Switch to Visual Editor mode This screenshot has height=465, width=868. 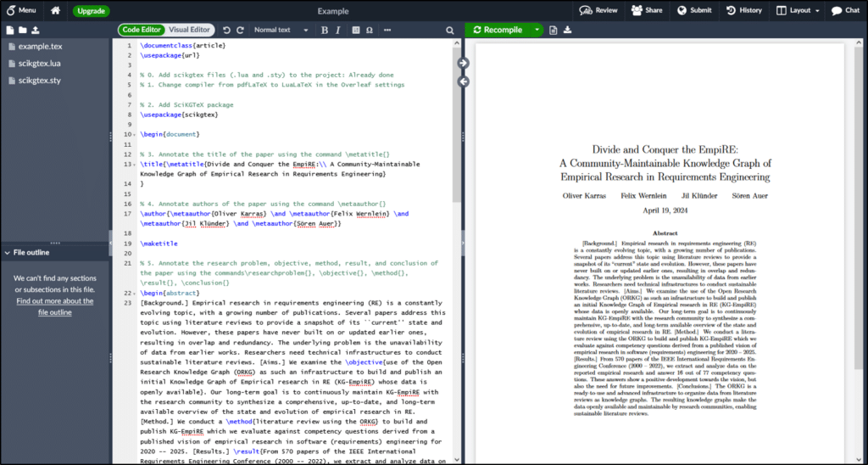(191, 31)
